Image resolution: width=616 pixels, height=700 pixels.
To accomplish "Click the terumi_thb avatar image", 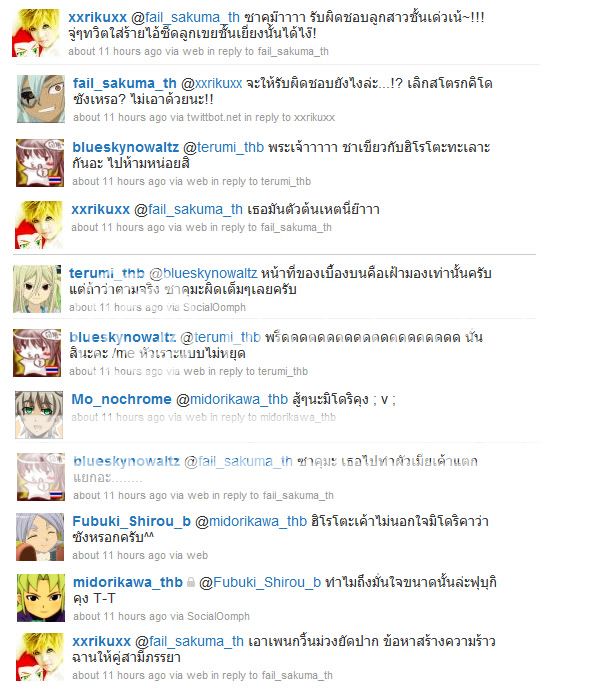I will pyautogui.click(x=37, y=289).
